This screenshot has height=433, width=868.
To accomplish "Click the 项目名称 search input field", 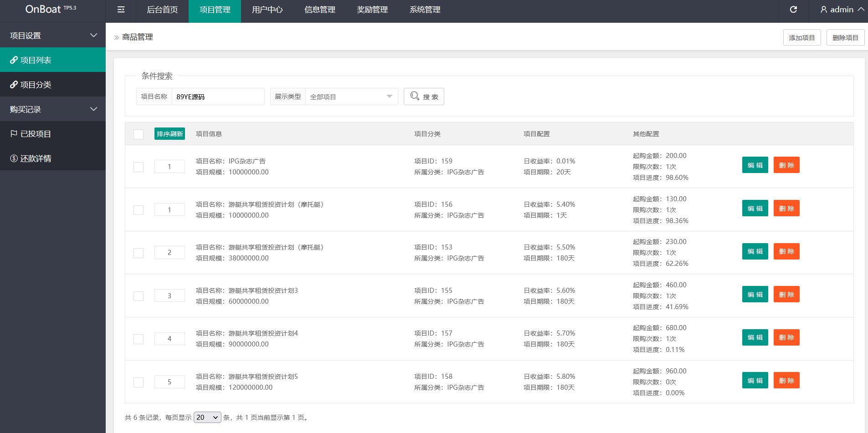I will [218, 97].
